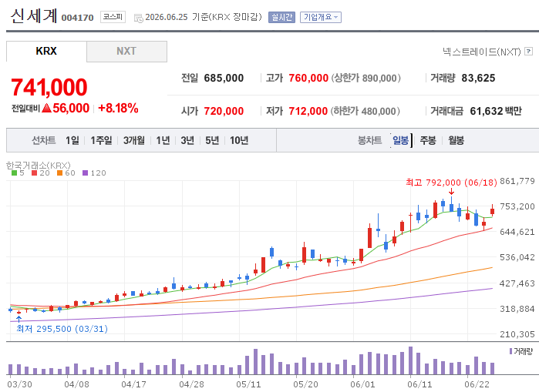Click the 753,200 price axis label
The height and width of the screenshot is (392, 539).
coord(517,206)
